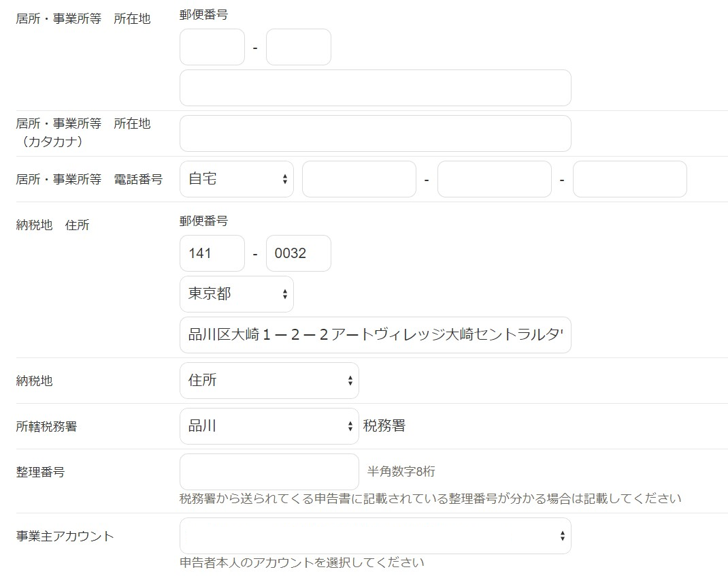Click the first phone number segment field
This screenshot has height=576, width=728.
pos(359,179)
